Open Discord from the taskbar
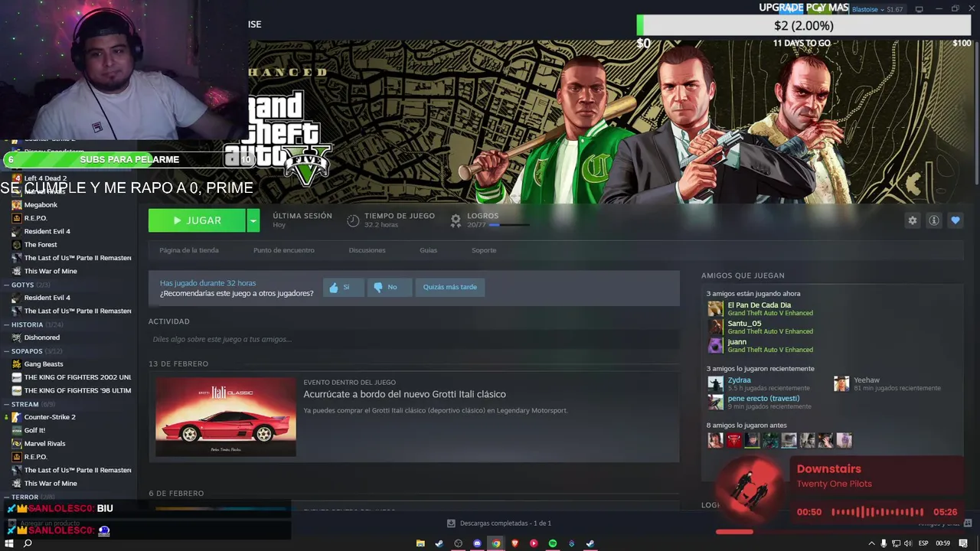 [477, 543]
